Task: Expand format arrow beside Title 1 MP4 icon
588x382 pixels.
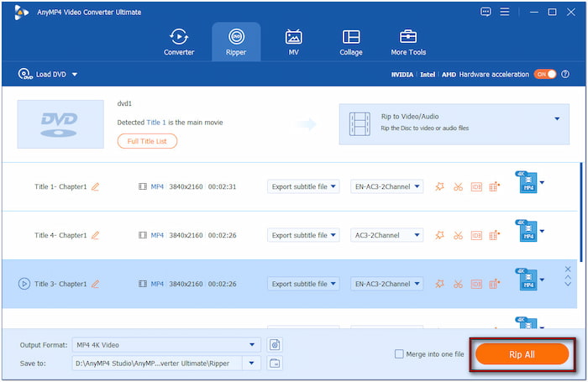Action: 542,182
